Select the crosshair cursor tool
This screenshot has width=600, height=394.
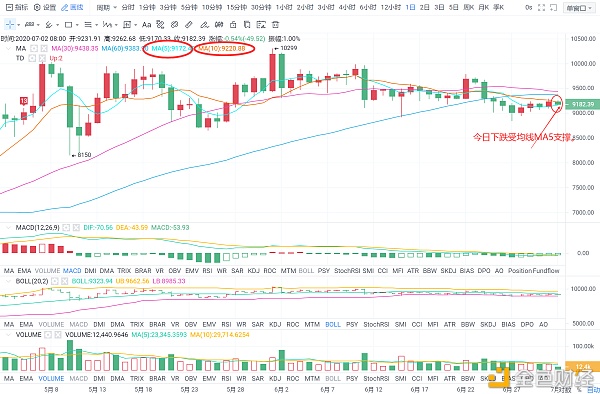point(10,25)
